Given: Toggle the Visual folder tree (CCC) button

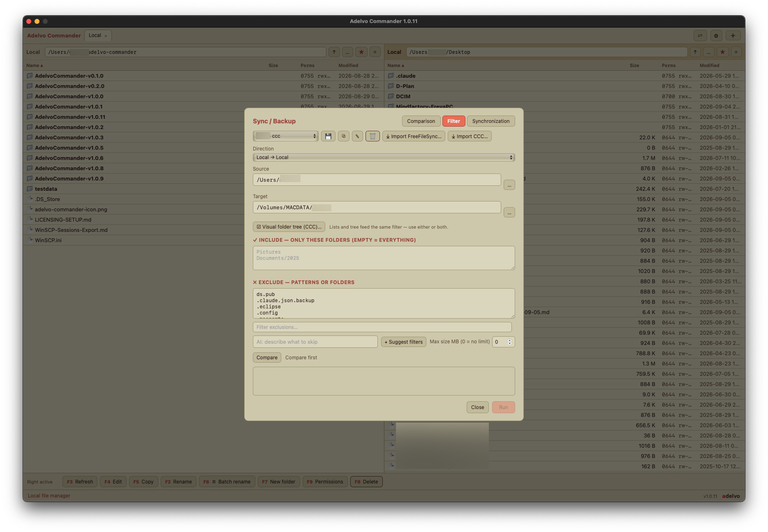Looking at the screenshot, I should (x=289, y=227).
